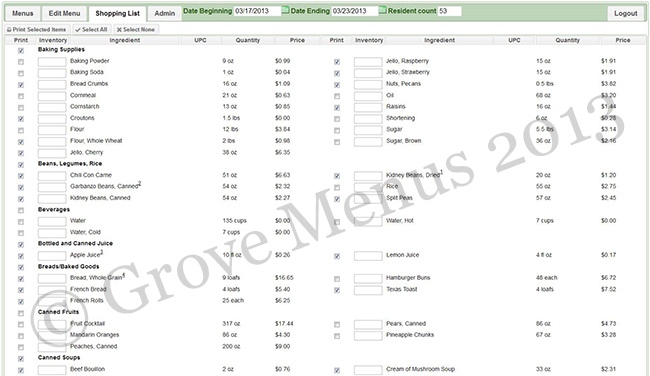Focus the Lemon Juice inventory field

(x=368, y=256)
